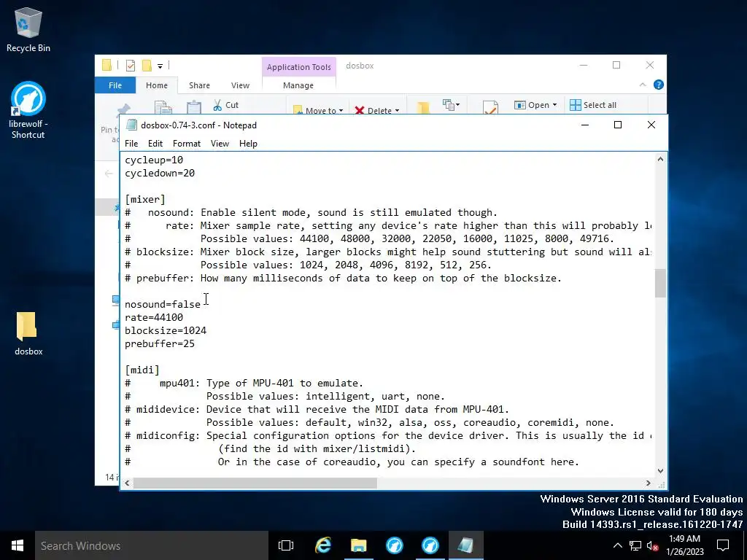Click Select all in Explorer ribbon
The width and height of the screenshot is (747, 560).
593,105
